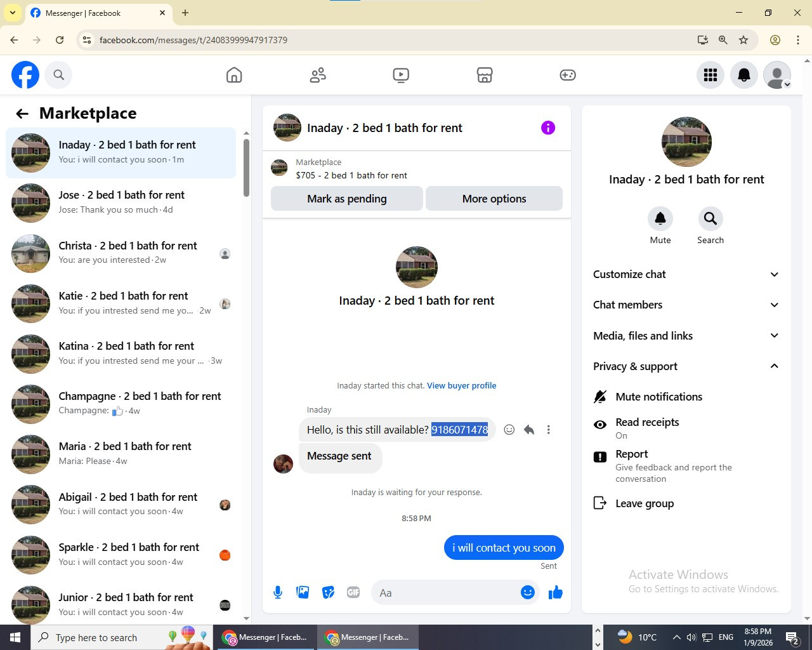
Task: Expand the Chat members section
Action: tap(686, 305)
